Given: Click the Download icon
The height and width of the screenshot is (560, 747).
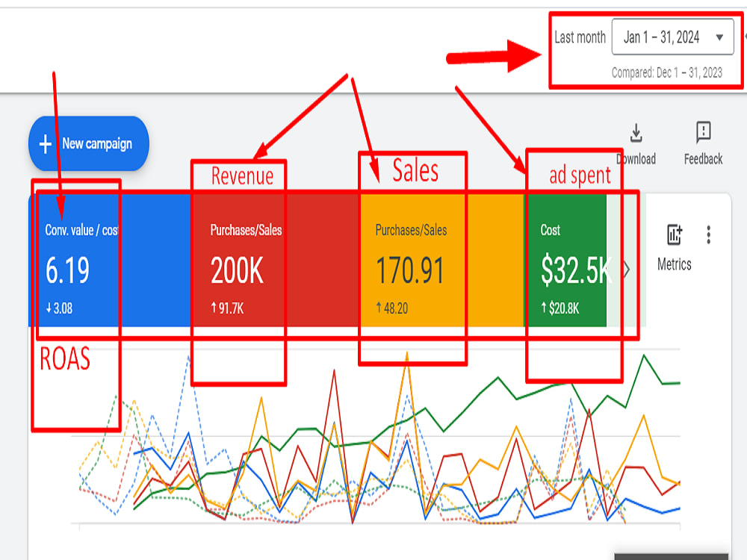Looking at the screenshot, I should point(636,134).
